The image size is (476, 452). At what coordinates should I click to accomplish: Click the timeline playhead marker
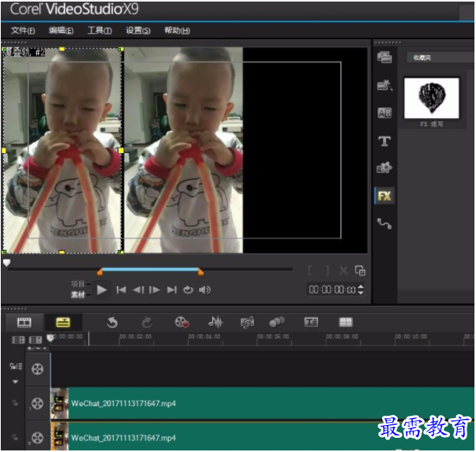pyautogui.click(x=50, y=338)
